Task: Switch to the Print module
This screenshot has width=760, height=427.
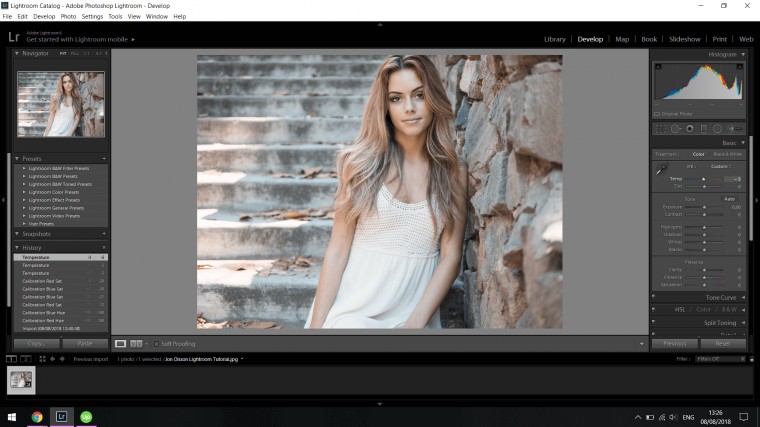Action: (x=719, y=39)
